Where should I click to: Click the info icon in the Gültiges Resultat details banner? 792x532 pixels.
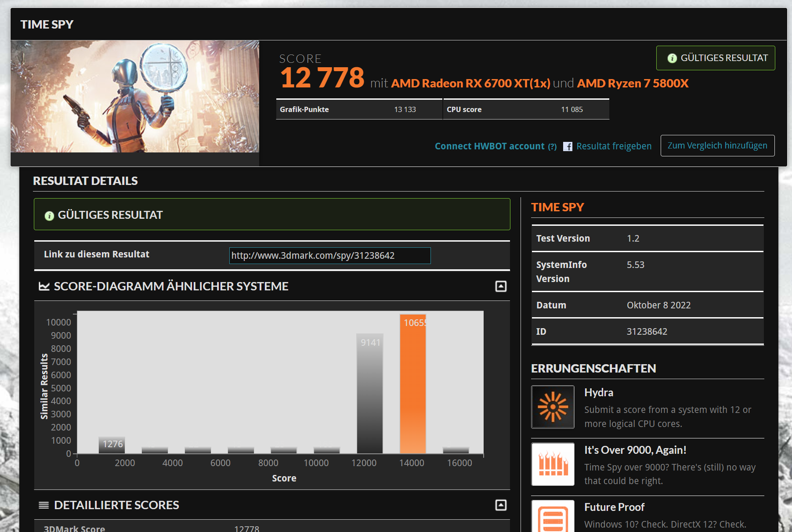[x=49, y=216]
